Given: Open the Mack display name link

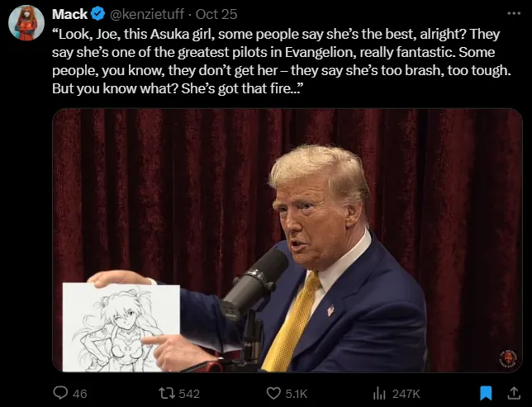Looking at the screenshot, I should (x=70, y=14).
